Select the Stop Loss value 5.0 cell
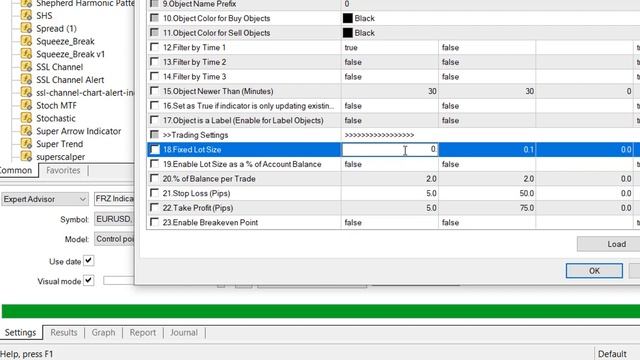Viewport: 640px width, 360px height. (390, 193)
